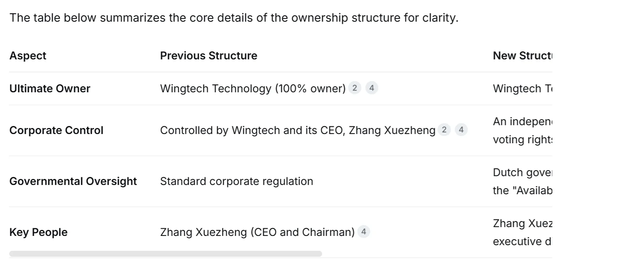Viewport: 644px width, 260px height.
Task: Open citation 4 next to CEO and Chairman
Action: pos(363,232)
